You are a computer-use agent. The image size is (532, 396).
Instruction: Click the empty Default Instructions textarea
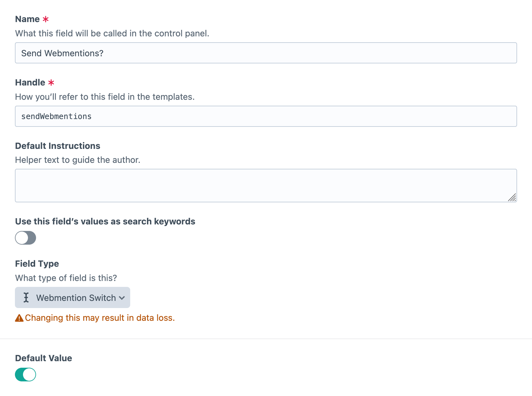click(x=266, y=186)
